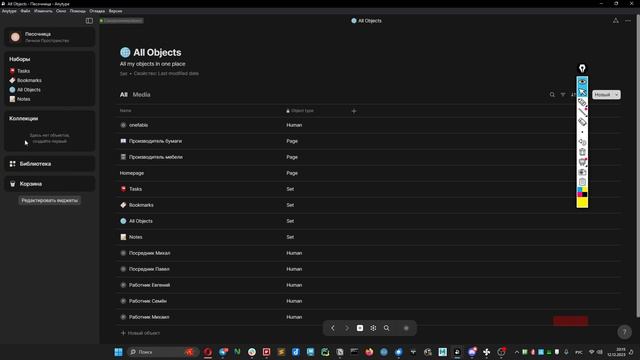Select the eraser tool in annotation toolbar

(x=582, y=122)
